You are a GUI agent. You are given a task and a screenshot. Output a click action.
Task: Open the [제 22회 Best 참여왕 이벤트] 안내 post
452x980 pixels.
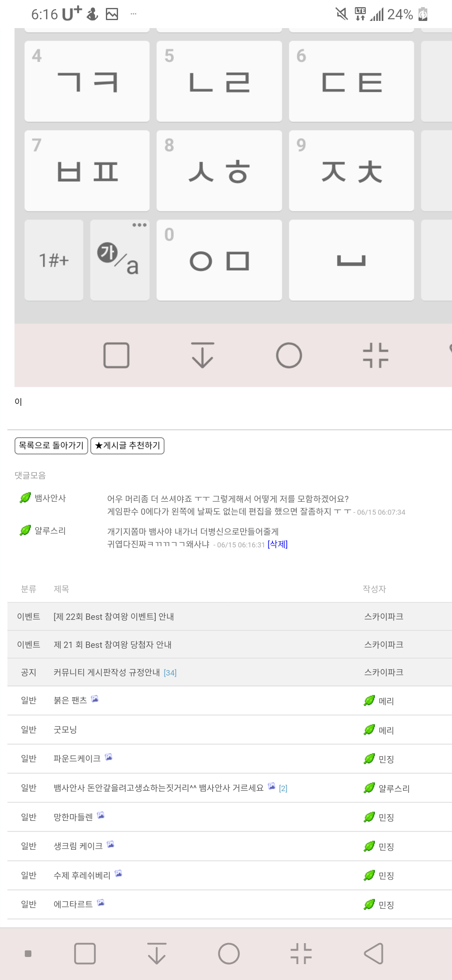click(x=113, y=616)
